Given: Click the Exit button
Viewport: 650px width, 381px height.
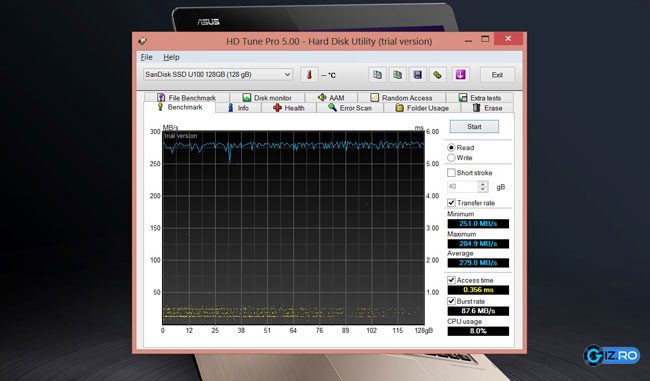Looking at the screenshot, I should pyautogui.click(x=497, y=75).
